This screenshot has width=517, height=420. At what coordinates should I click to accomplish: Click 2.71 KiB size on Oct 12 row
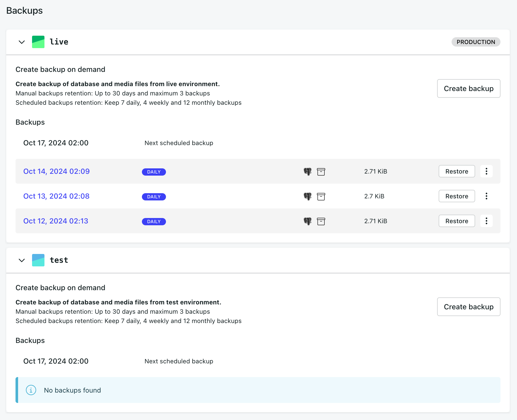[376, 221]
